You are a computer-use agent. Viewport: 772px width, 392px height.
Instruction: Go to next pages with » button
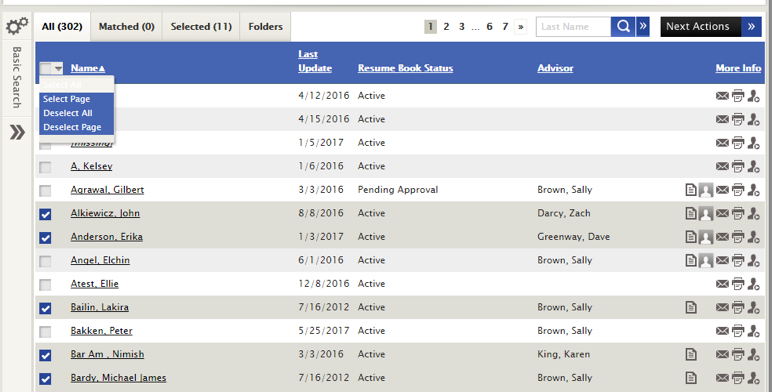[520, 27]
